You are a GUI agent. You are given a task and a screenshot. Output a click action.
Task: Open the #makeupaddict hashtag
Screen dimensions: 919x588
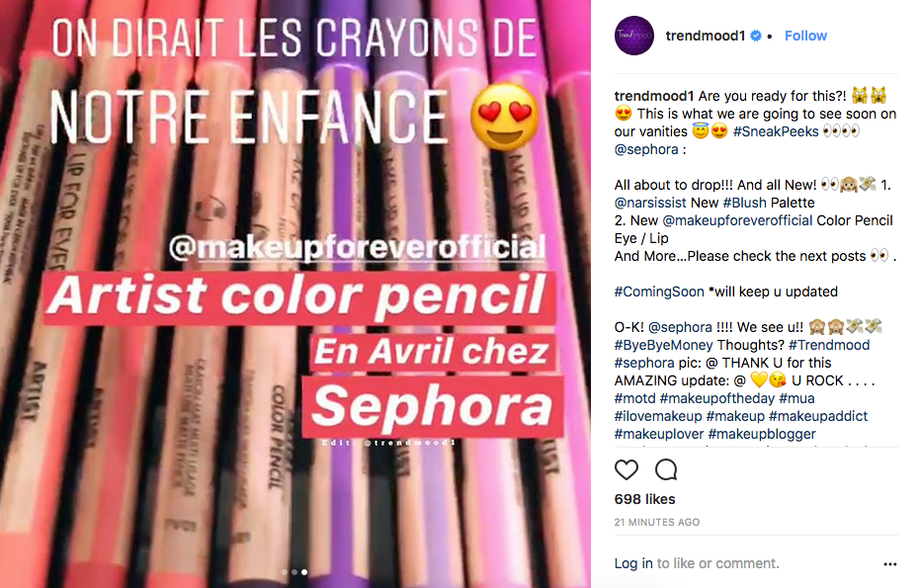818,416
